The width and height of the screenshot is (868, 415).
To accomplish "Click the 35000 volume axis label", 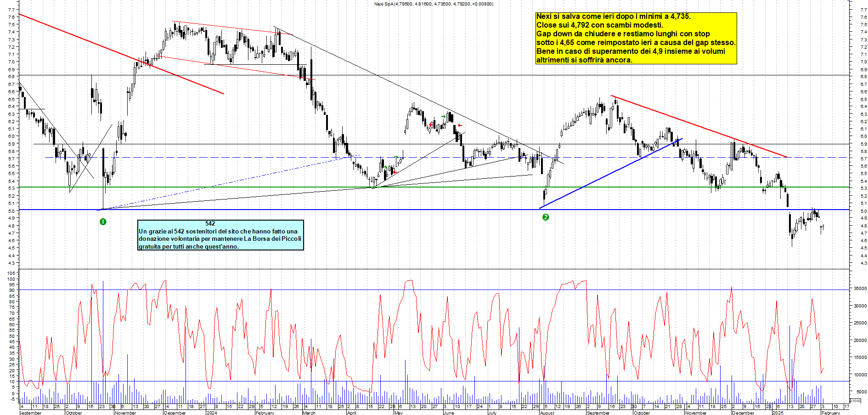I will coord(860,289).
